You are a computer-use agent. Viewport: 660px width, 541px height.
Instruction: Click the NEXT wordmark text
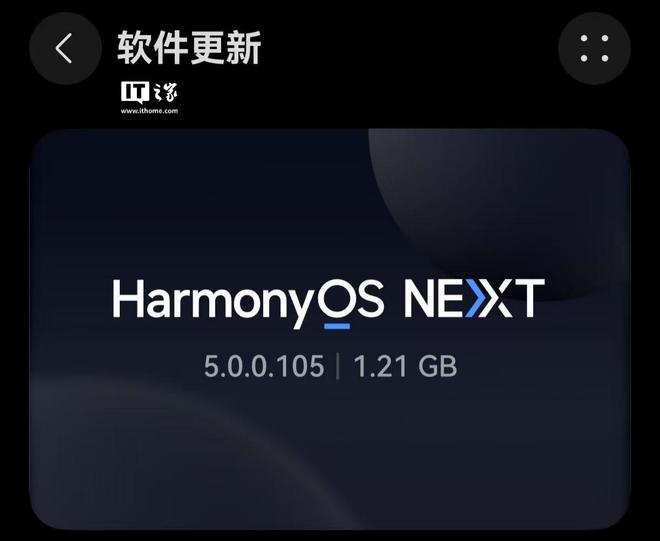(474, 298)
